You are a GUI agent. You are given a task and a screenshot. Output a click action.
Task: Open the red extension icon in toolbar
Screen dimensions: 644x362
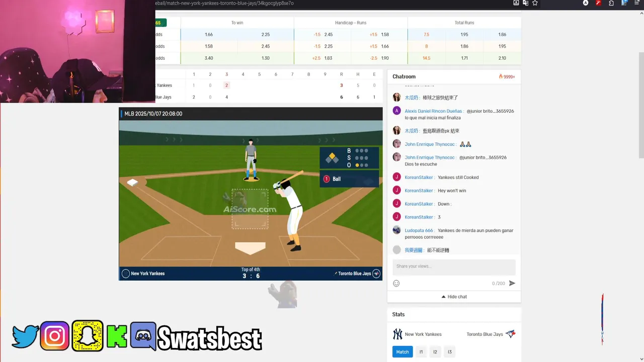click(598, 3)
